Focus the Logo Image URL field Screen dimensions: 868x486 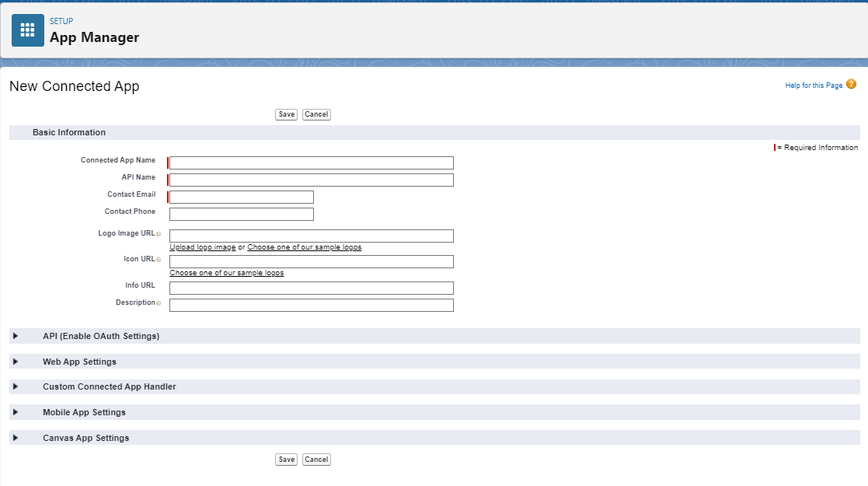tap(311, 236)
